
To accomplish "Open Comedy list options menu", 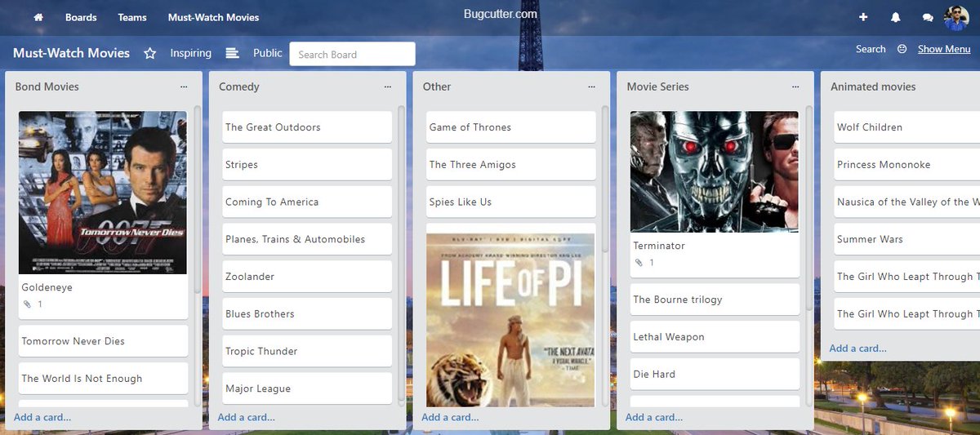I will coord(388,87).
